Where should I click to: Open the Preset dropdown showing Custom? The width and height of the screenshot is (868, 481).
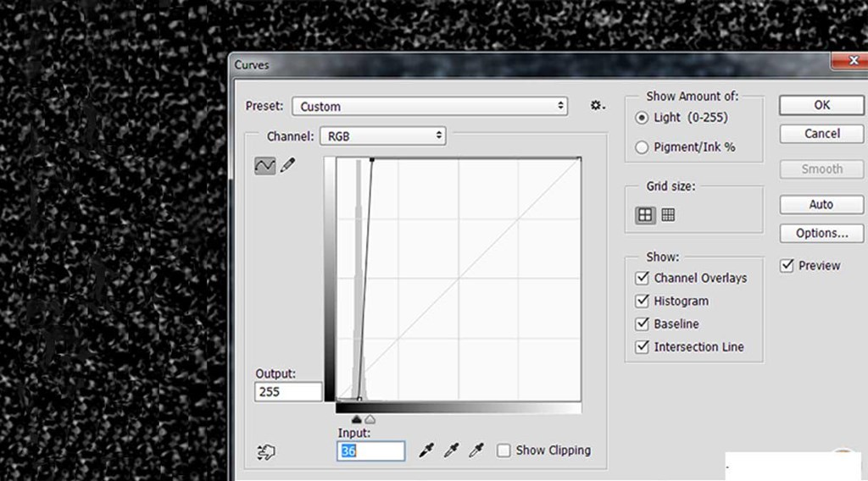430,106
